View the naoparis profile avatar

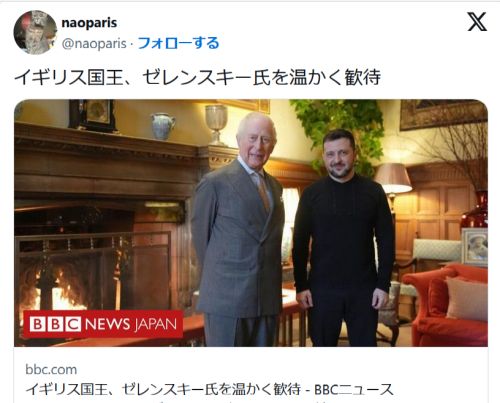coord(35,32)
